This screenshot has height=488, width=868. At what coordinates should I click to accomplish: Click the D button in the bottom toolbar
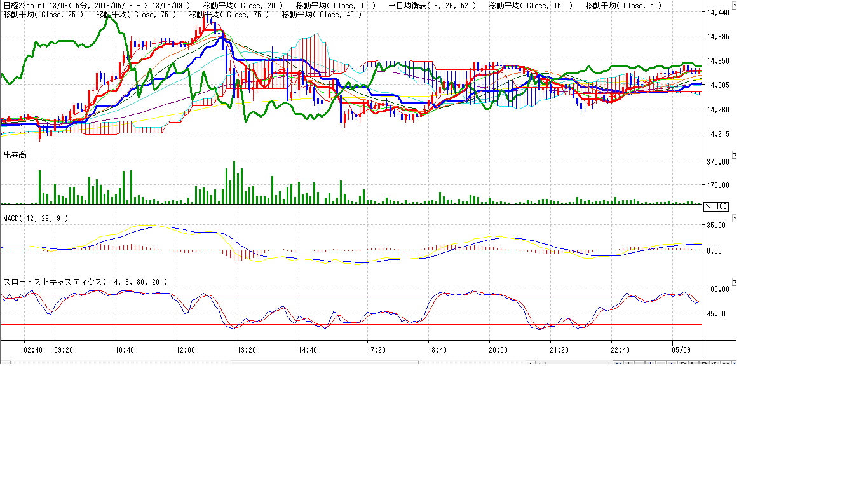coord(683,363)
